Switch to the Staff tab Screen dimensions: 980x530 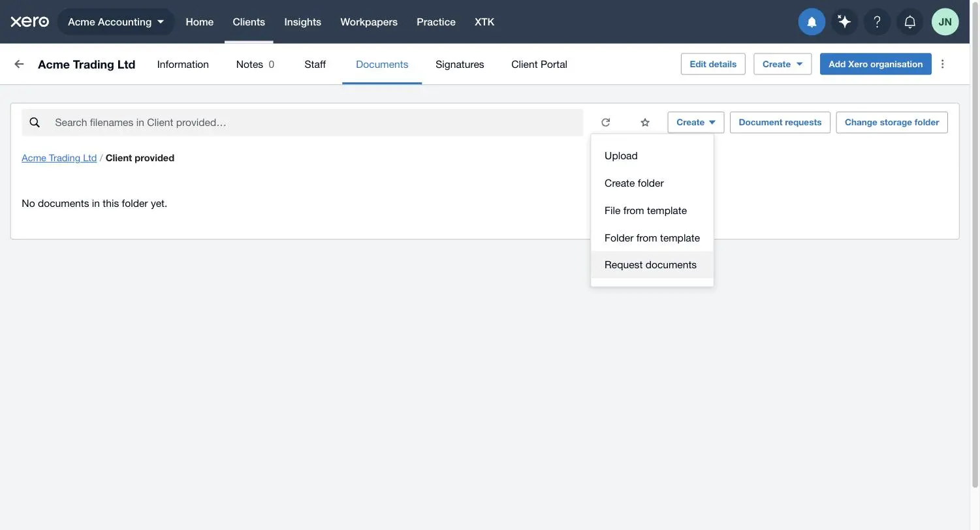point(315,64)
